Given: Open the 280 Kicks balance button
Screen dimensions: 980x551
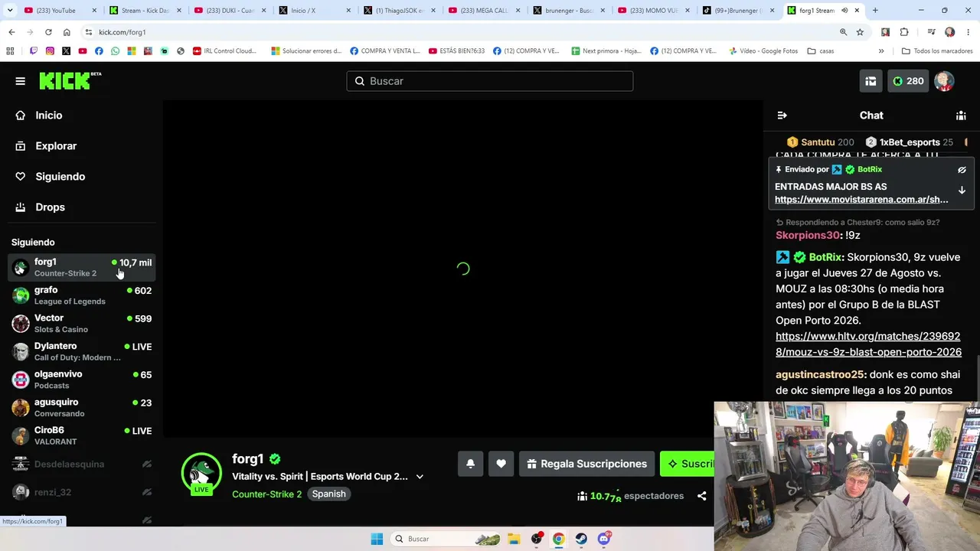Looking at the screenshot, I should [x=908, y=81].
